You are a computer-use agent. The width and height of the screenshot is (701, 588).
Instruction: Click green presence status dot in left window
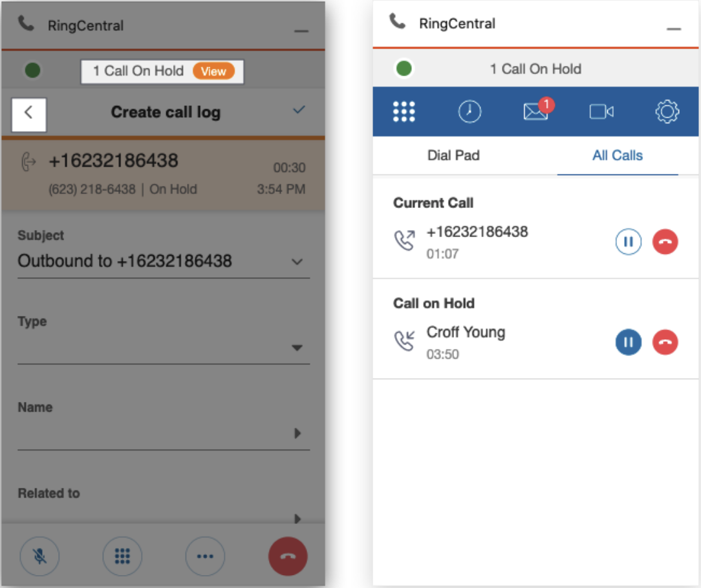[32, 70]
